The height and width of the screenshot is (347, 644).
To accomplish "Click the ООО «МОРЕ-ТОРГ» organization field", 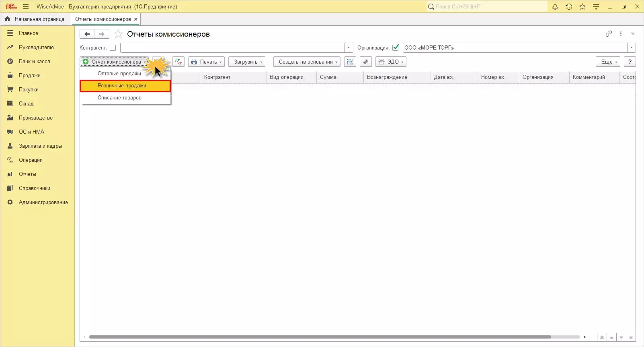I will [x=515, y=48].
